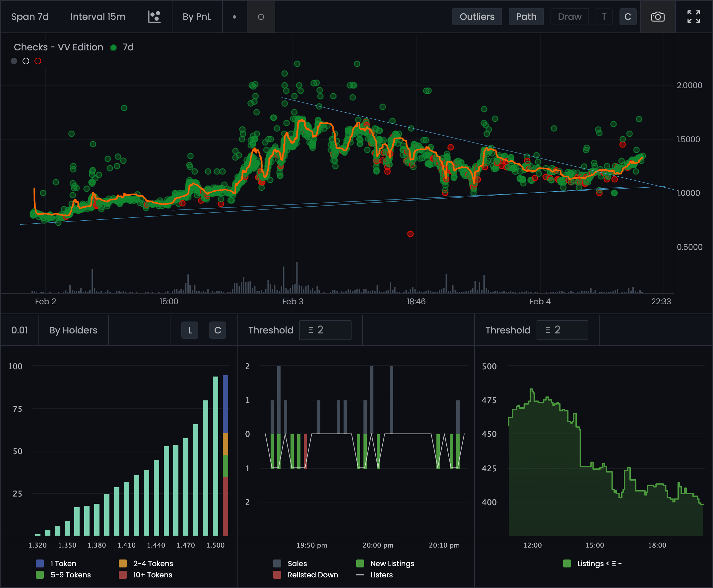Open the Interval 15m selector
Screen dimensions: 713x588
tap(98, 17)
